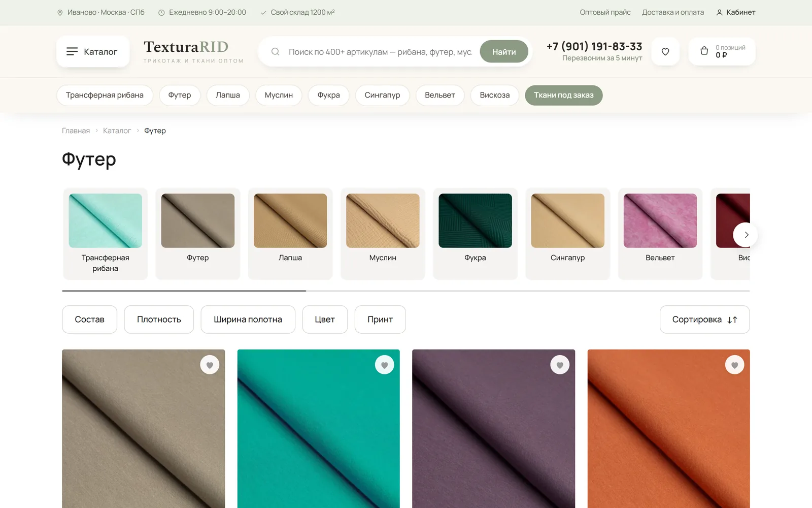Click the category carousel scrollbar track
This screenshot has width=812, height=508.
tap(406, 291)
